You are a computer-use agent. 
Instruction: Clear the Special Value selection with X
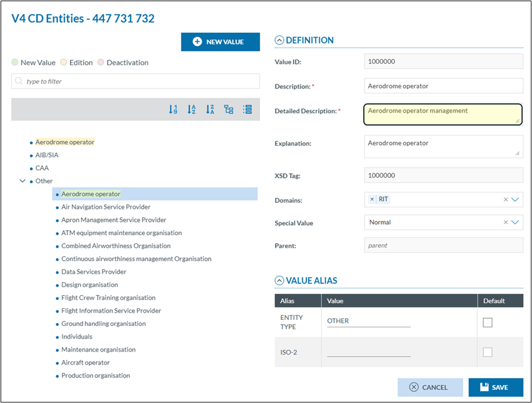[x=506, y=222]
